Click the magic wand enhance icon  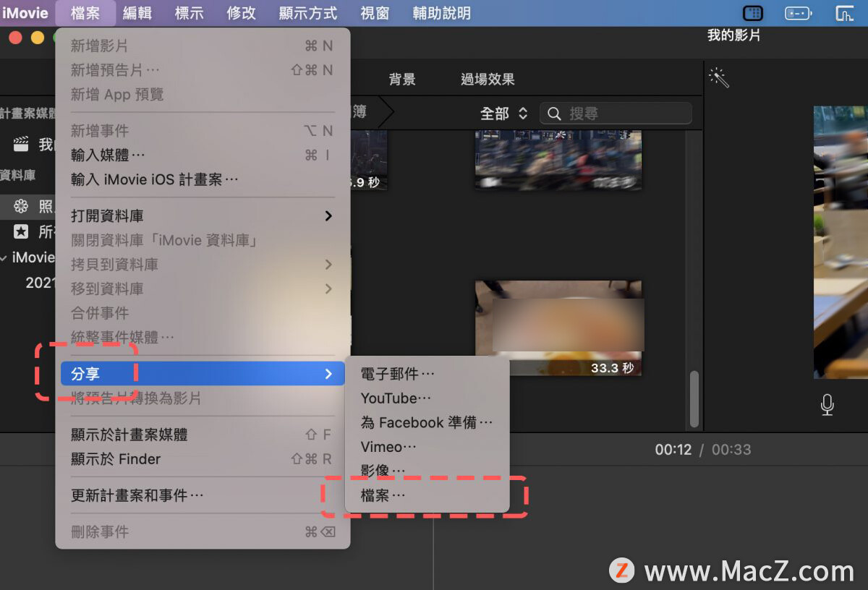click(x=718, y=77)
